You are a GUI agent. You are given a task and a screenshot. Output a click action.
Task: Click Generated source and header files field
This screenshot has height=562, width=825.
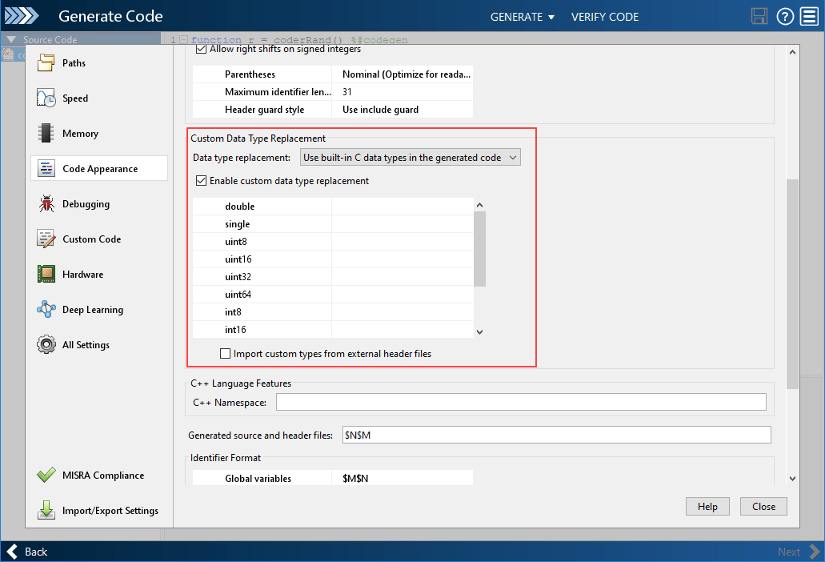pyautogui.click(x=556, y=435)
